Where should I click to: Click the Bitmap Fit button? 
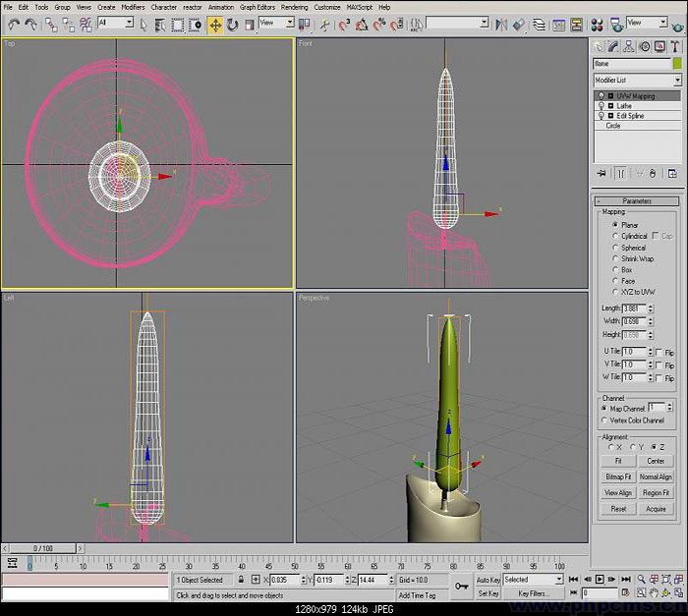click(x=618, y=476)
